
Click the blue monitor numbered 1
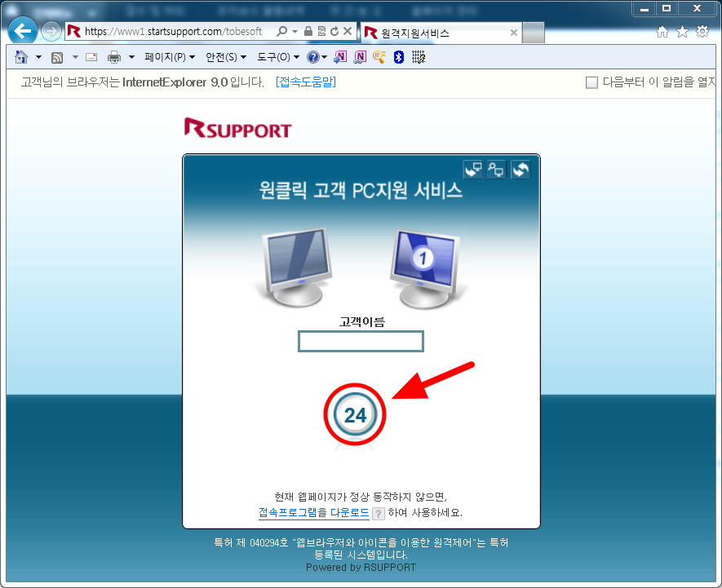426,268
